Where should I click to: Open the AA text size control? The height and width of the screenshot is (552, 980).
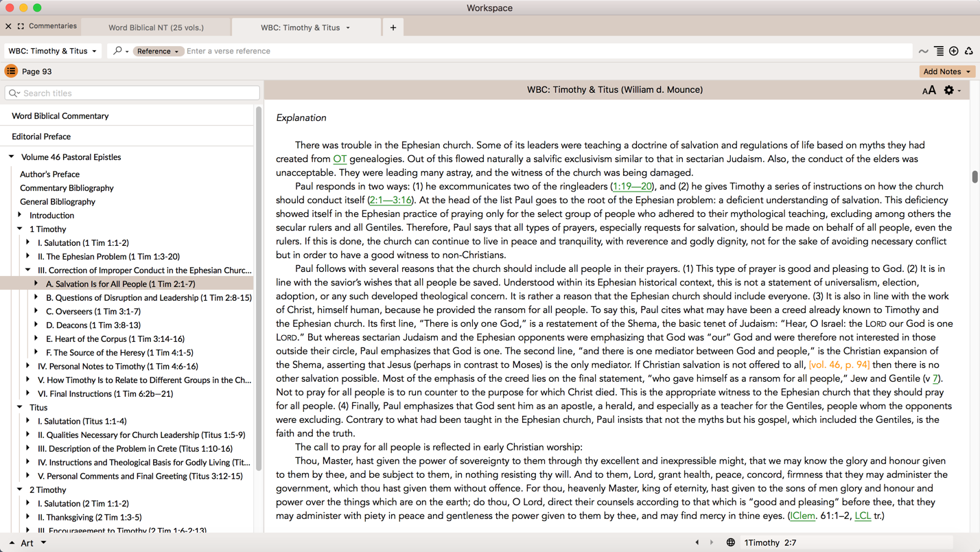(x=929, y=90)
